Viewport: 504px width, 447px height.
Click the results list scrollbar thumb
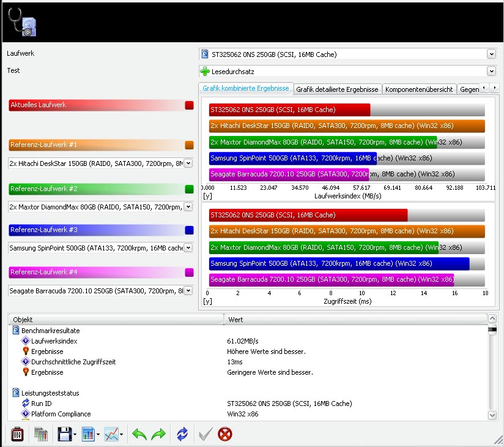[492, 330]
